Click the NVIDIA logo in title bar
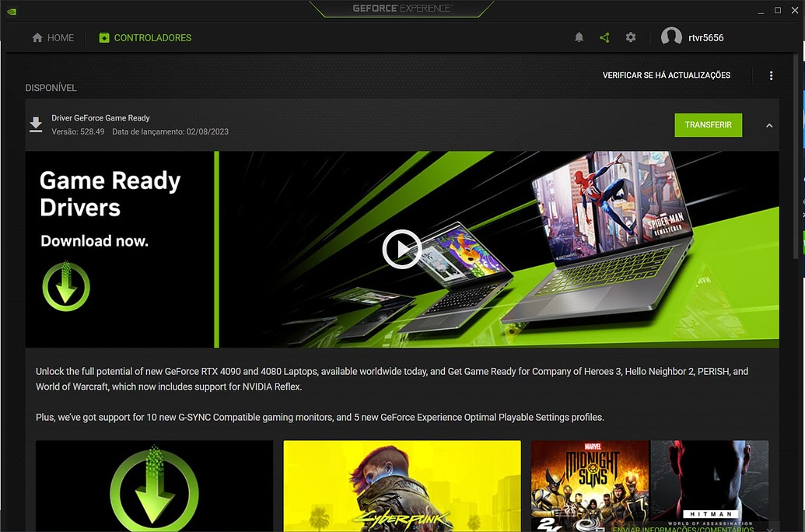 point(12,12)
